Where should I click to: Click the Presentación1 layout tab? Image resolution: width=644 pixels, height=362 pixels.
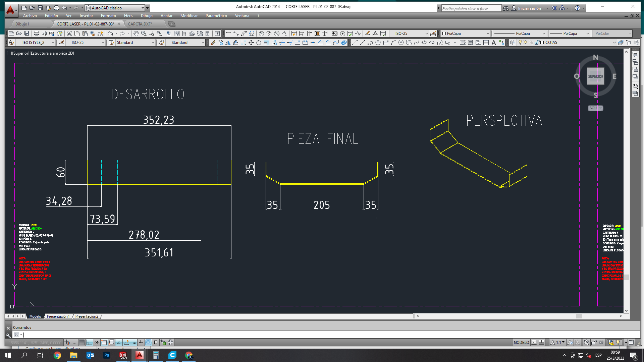(x=58, y=316)
